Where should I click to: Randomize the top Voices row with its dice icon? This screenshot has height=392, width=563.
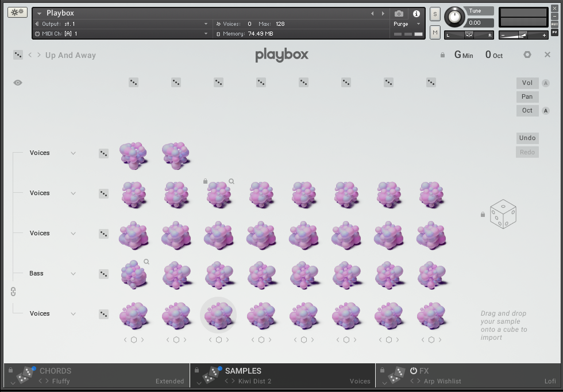pyautogui.click(x=104, y=153)
